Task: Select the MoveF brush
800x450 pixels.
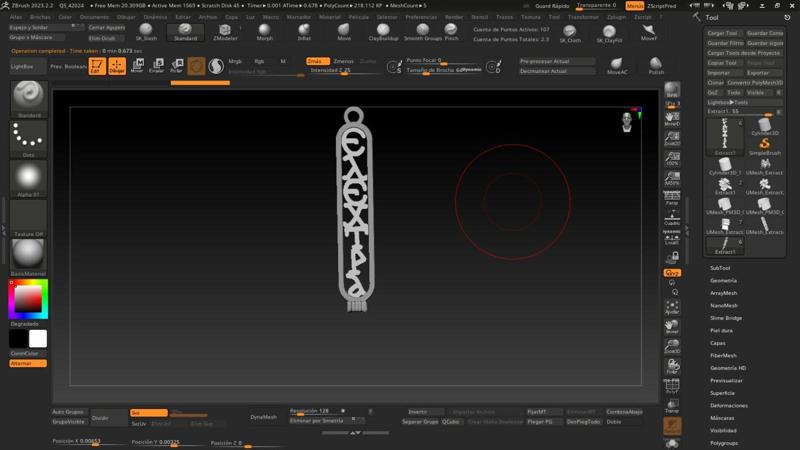Action: [x=649, y=32]
